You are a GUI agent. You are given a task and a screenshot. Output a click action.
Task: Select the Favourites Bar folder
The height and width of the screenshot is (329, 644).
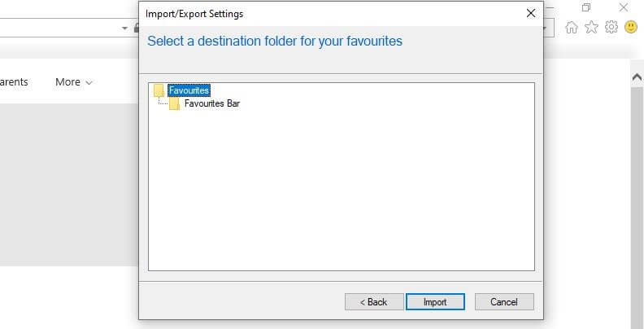[x=212, y=103]
